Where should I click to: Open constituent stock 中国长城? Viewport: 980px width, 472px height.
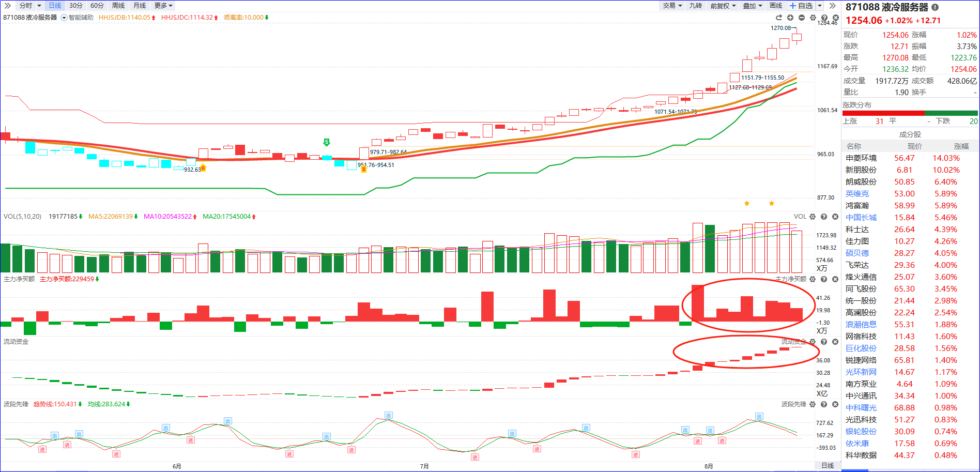click(861, 218)
